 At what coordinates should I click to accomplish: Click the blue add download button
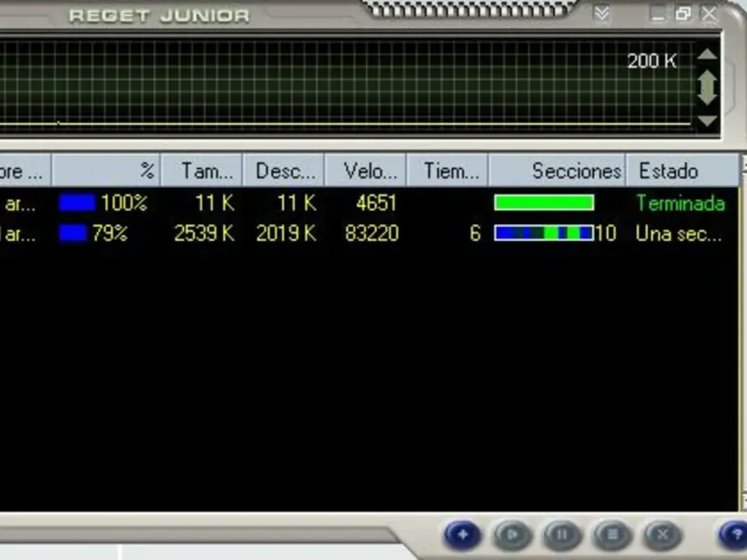click(x=462, y=535)
